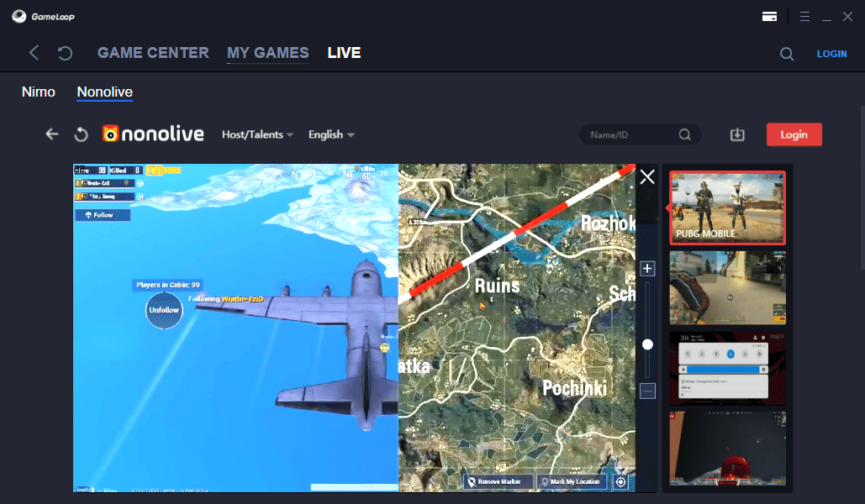Viewport: 865px width, 504px height.
Task: Open the GameLoop hamburger menu
Action: click(x=804, y=17)
